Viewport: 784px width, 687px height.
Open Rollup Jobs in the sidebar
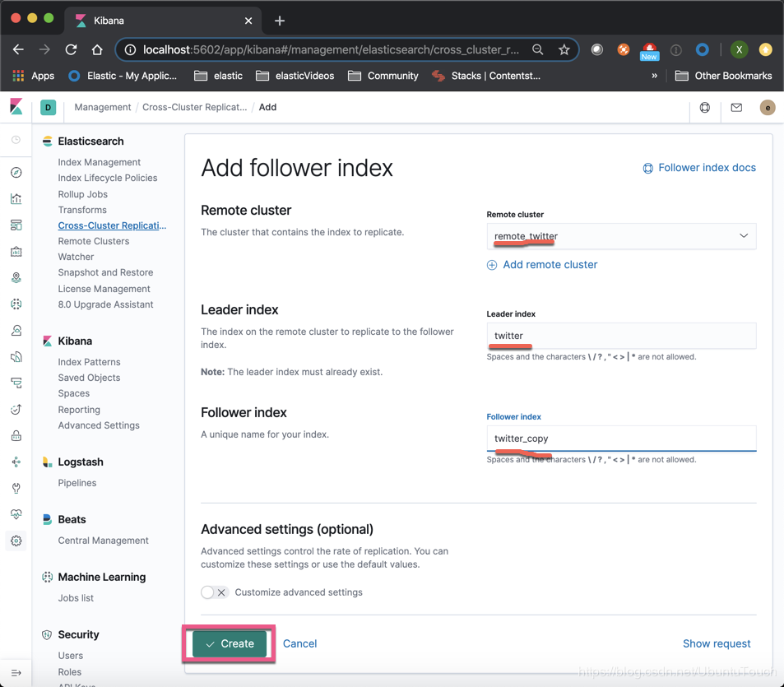82,194
